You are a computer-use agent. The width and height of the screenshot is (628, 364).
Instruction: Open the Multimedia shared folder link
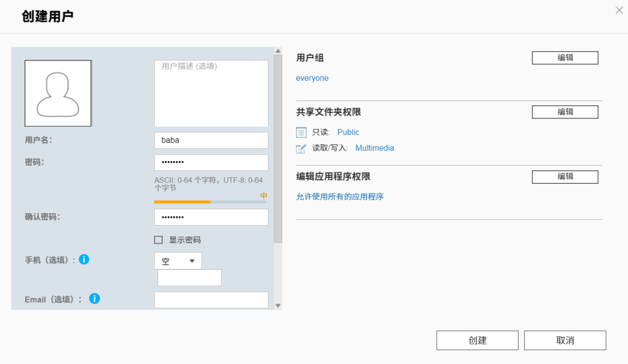click(x=374, y=148)
